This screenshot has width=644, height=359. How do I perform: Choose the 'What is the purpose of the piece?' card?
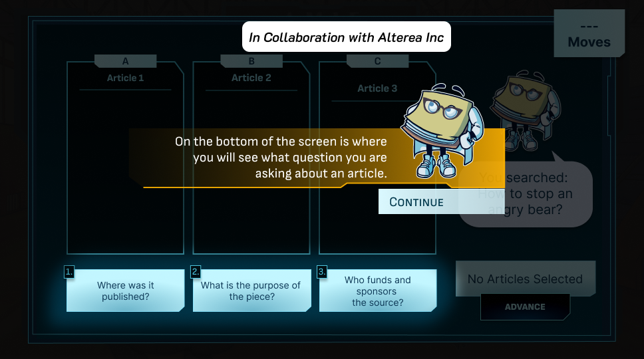(x=251, y=291)
